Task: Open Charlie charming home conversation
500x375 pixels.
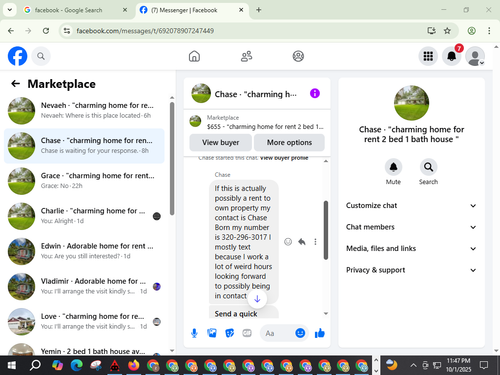Action: click(x=84, y=216)
